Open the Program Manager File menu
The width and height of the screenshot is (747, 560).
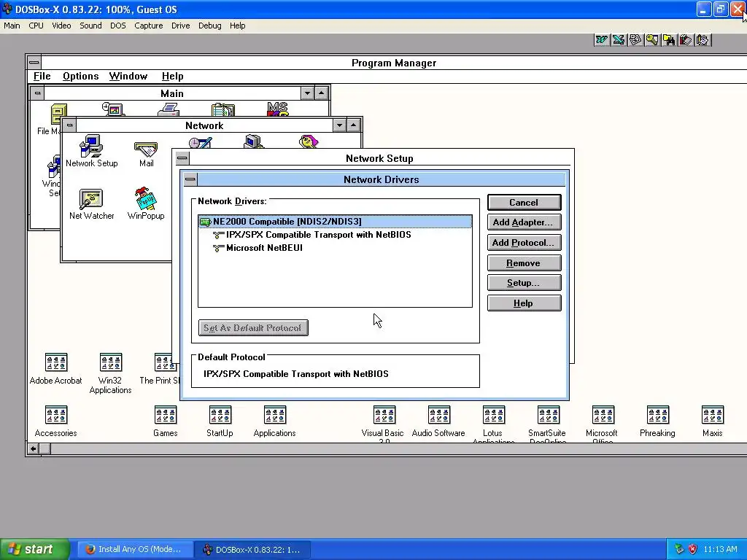(42, 76)
